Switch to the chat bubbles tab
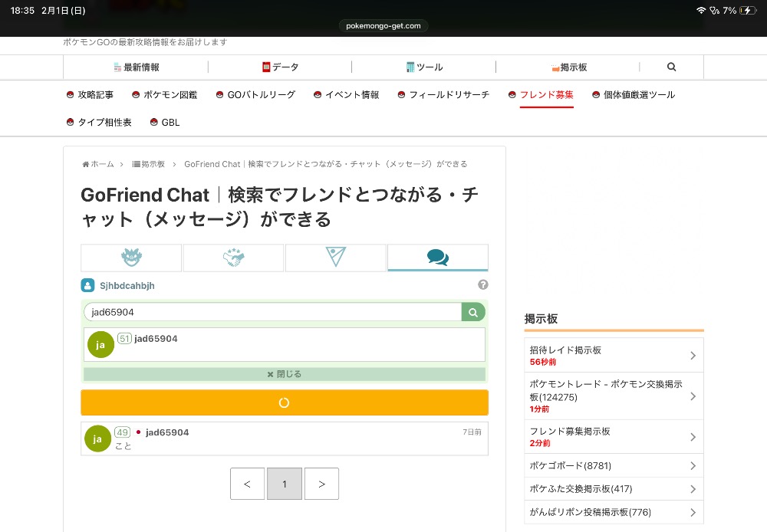 point(437,258)
